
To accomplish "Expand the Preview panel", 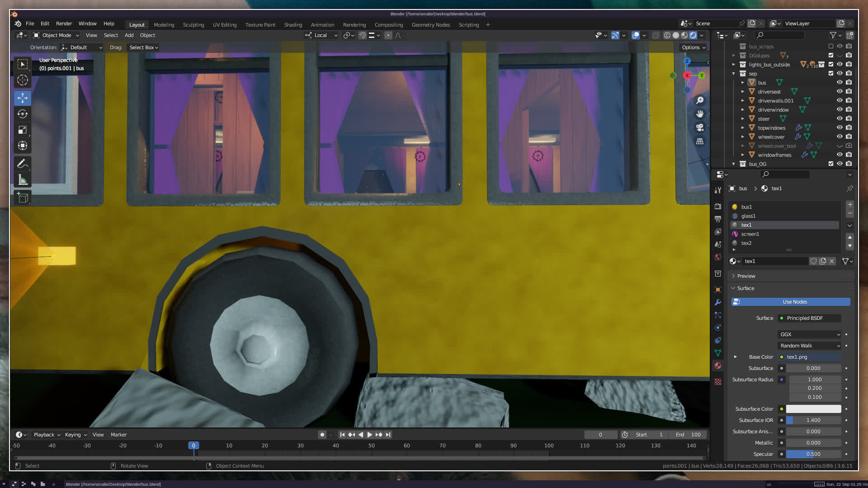I will tap(746, 276).
